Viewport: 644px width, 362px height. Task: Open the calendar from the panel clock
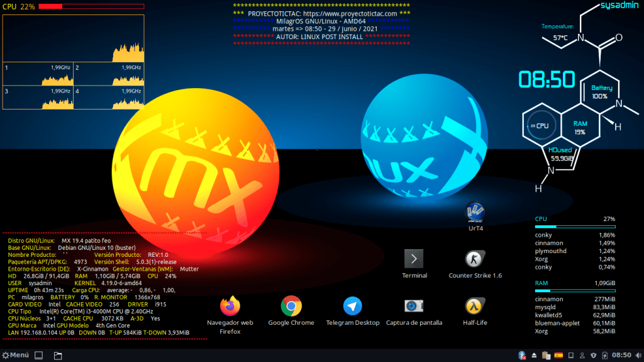click(x=622, y=356)
